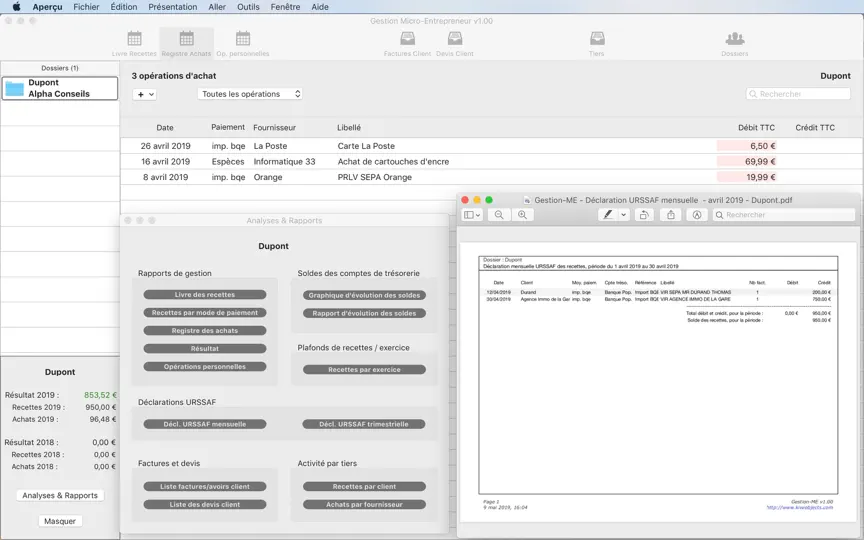The image size is (864, 540).
Task: Open the Devis Client toolbar icon
Action: [x=455, y=44]
